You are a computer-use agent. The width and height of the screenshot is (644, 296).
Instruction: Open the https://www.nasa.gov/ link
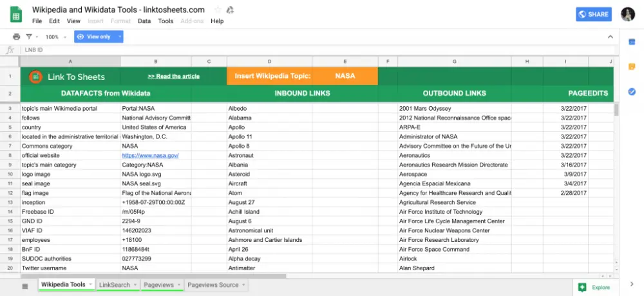[x=150, y=155]
